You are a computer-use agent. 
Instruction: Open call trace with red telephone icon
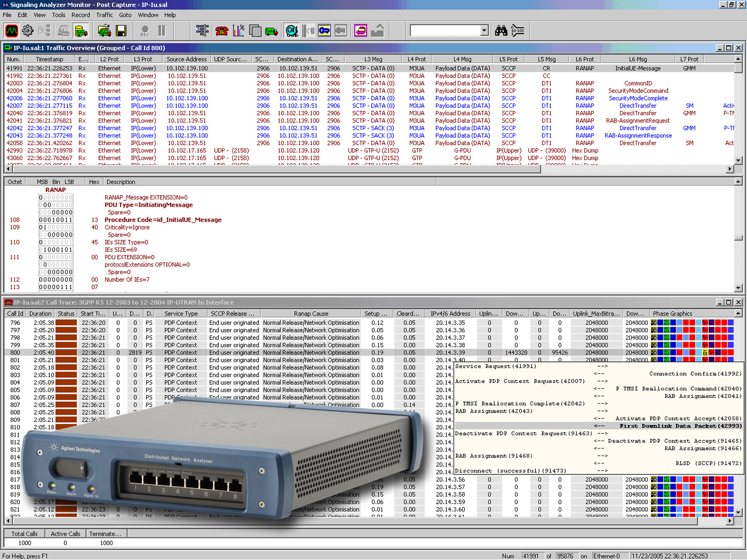[x=222, y=31]
